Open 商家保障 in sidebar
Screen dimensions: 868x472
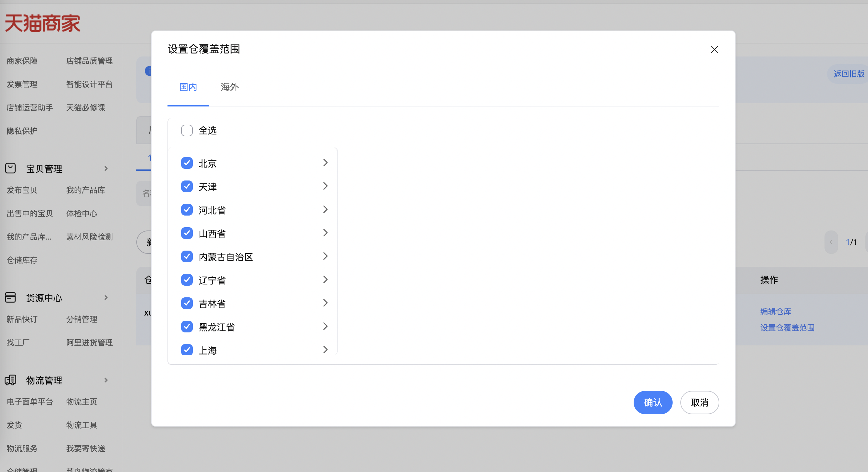[22, 61]
